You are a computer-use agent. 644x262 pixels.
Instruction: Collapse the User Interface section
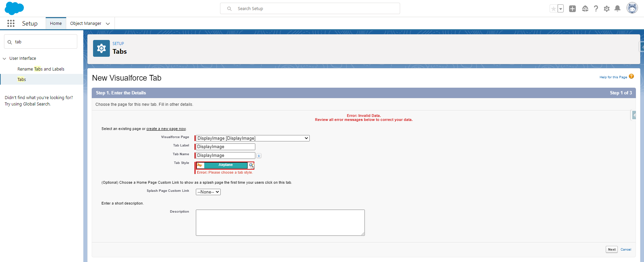tap(4, 58)
